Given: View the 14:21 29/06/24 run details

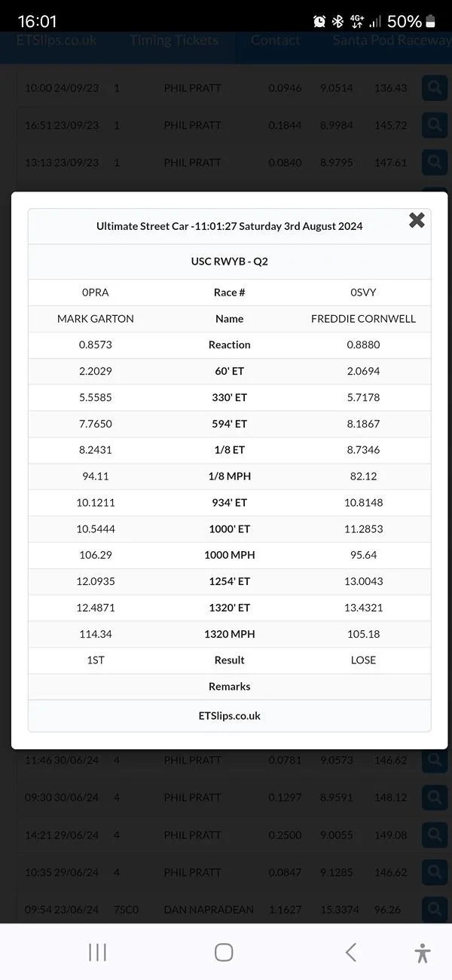Looking at the screenshot, I should click(x=435, y=835).
